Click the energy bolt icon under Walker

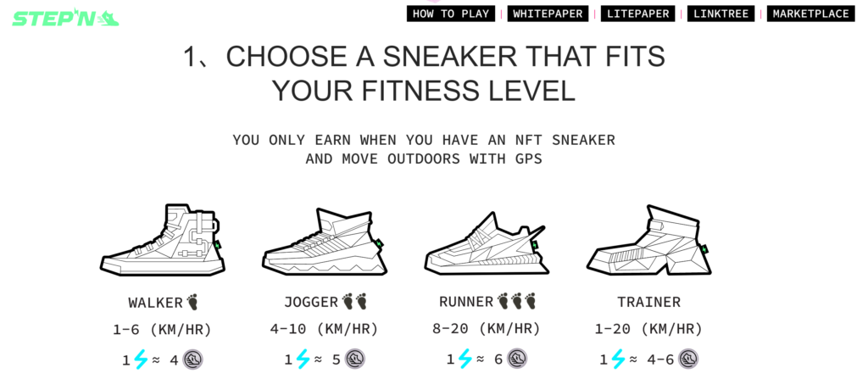(x=142, y=359)
